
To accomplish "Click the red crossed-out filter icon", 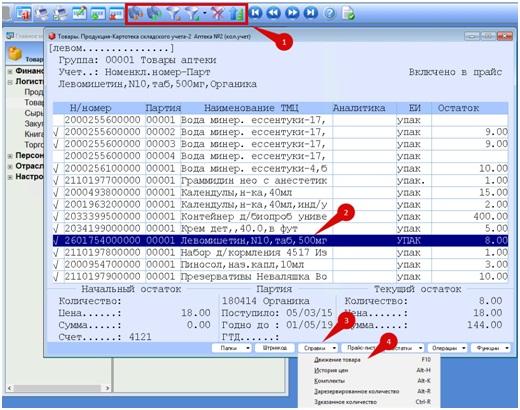I will [x=217, y=14].
